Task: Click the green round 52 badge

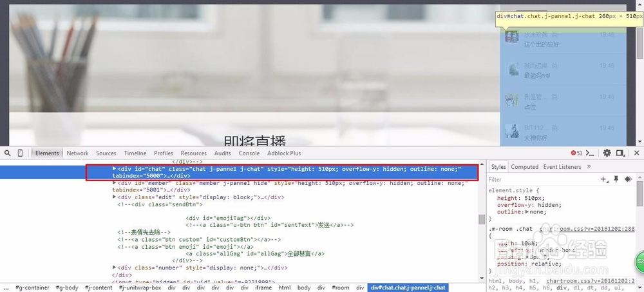Action: click(639, 261)
